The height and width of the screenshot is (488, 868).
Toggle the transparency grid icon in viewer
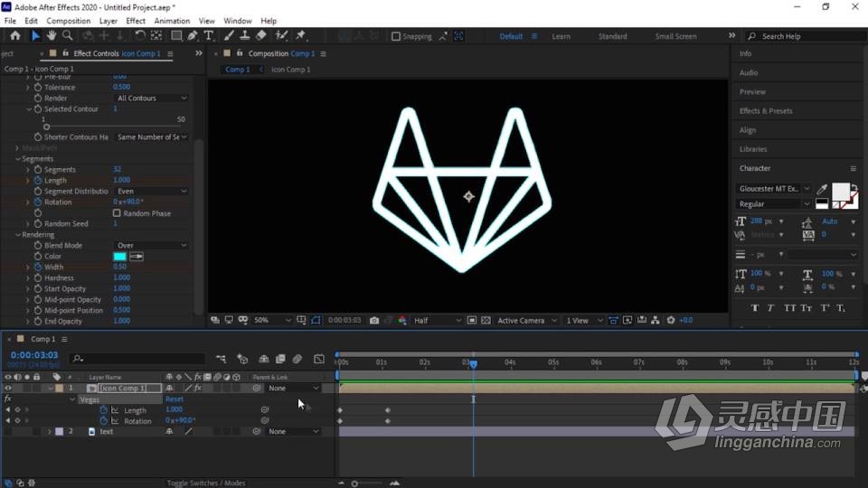(x=486, y=320)
